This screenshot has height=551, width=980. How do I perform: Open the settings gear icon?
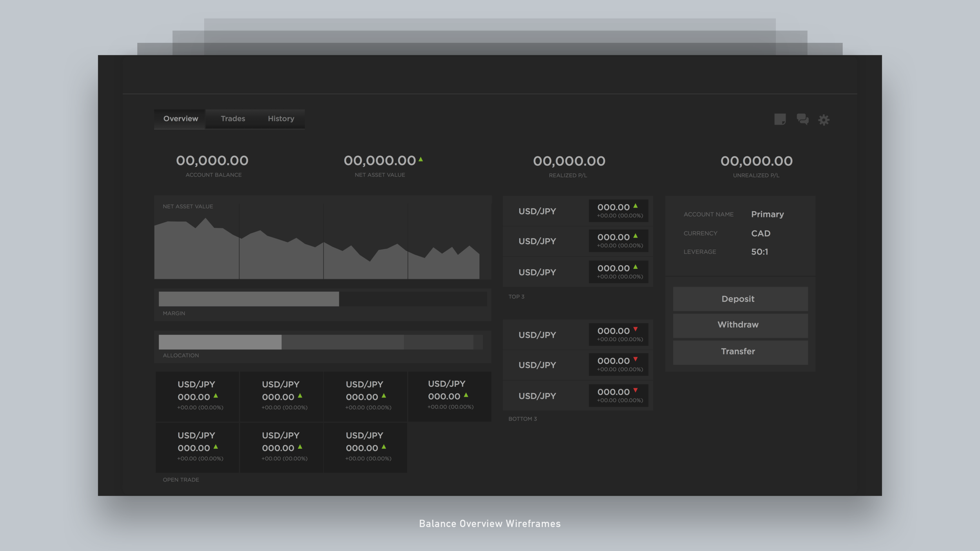[824, 120]
